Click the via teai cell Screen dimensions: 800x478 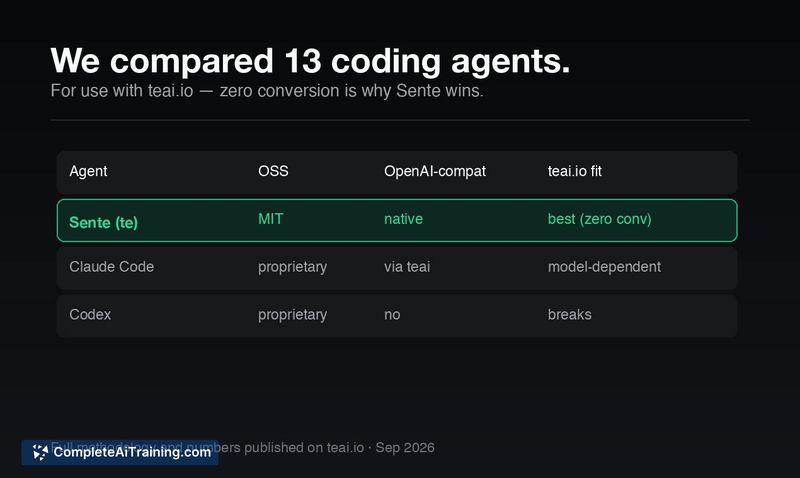point(407,267)
